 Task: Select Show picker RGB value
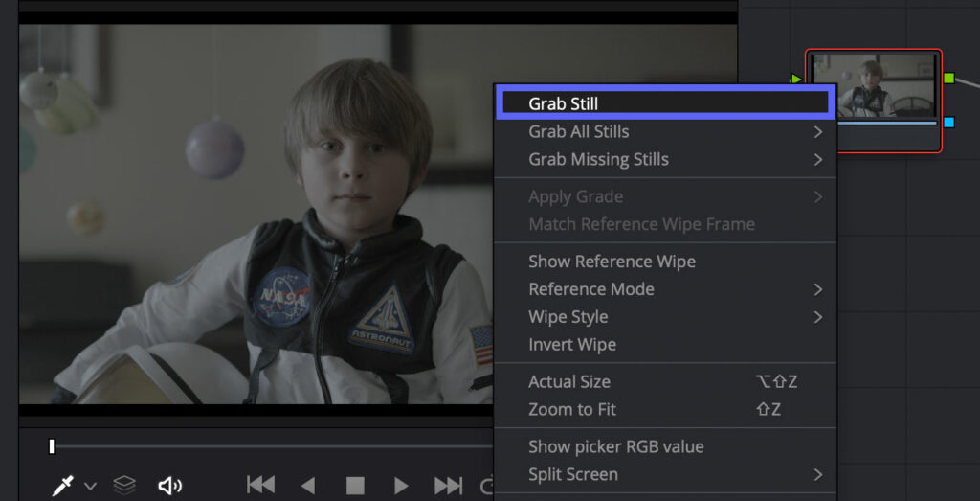point(665,446)
